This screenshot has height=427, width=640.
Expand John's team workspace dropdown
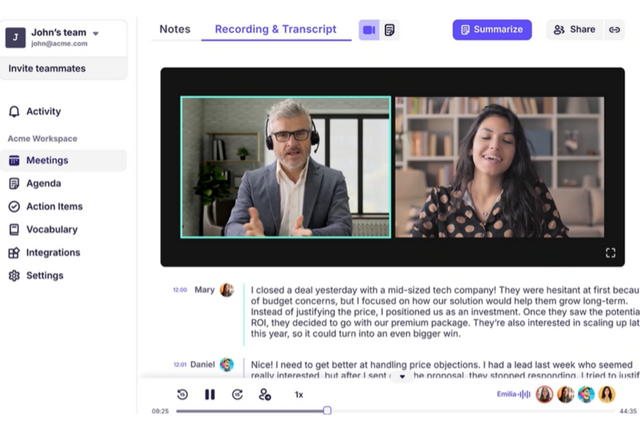pos(96,33)
